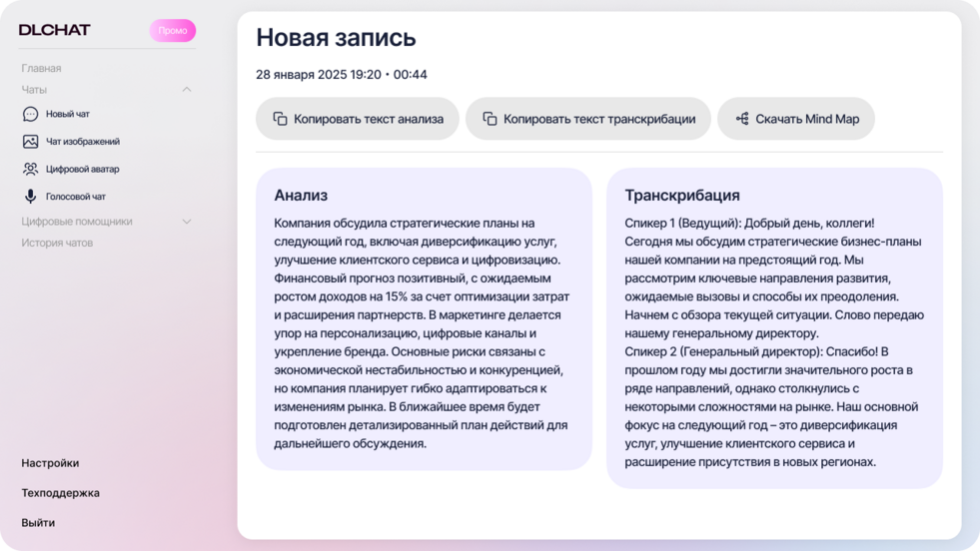Click the text 'Спикер 1 (Ведущий)'
Viewport: 980px width, 551px height.
[681, 223]
